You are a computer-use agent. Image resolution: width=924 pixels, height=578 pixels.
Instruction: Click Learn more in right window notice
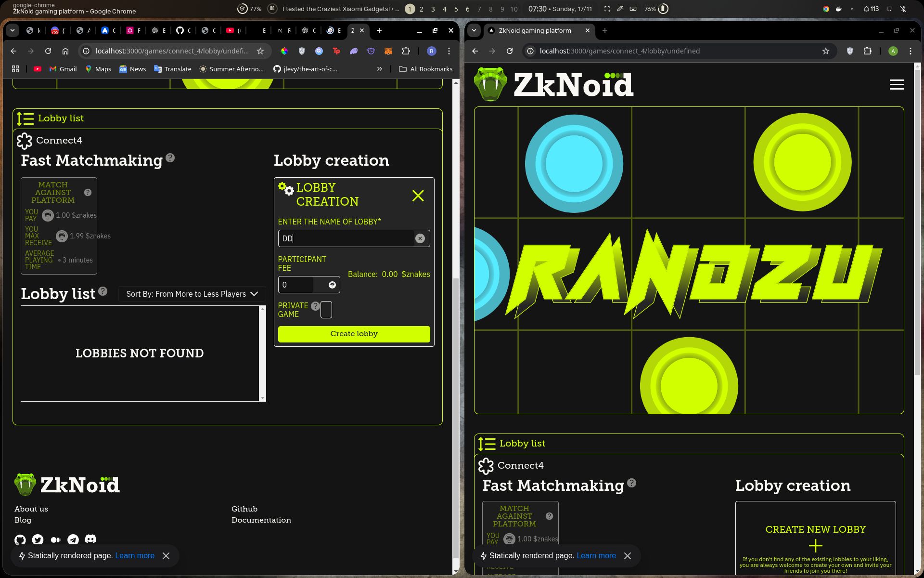pos(596,555)
